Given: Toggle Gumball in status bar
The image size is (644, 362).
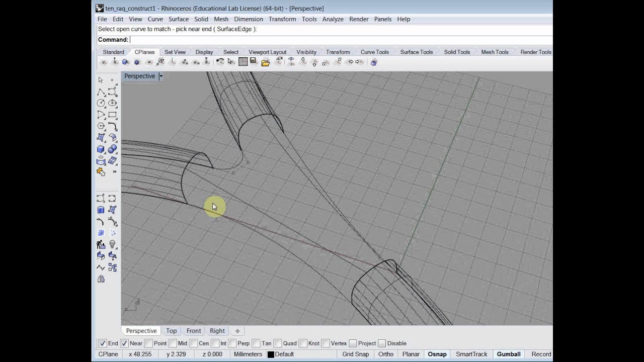Looking at the screenshot, I should click(509, 354).
